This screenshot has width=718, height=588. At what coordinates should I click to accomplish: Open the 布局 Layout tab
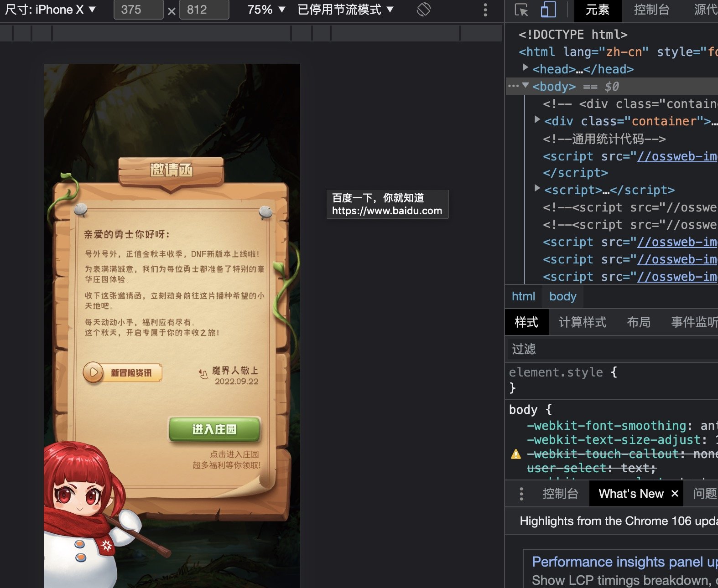(639, 322)
